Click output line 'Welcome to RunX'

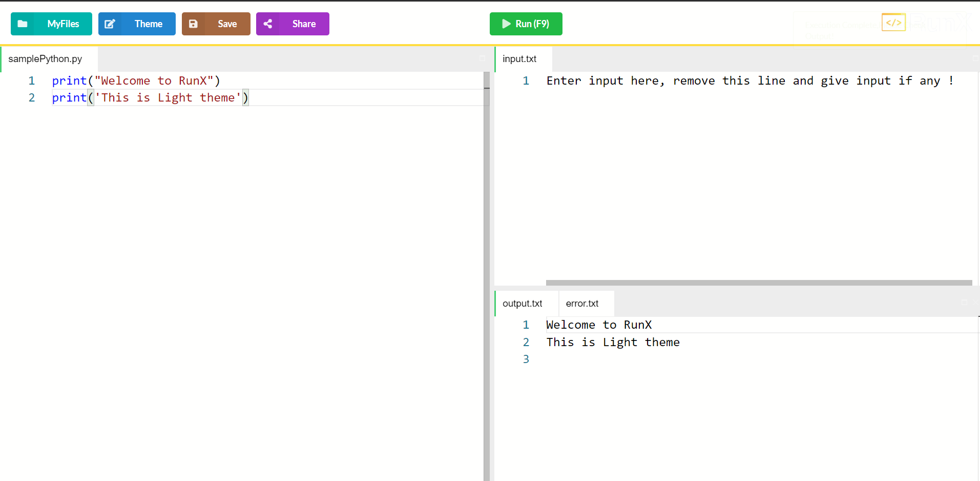599,325
